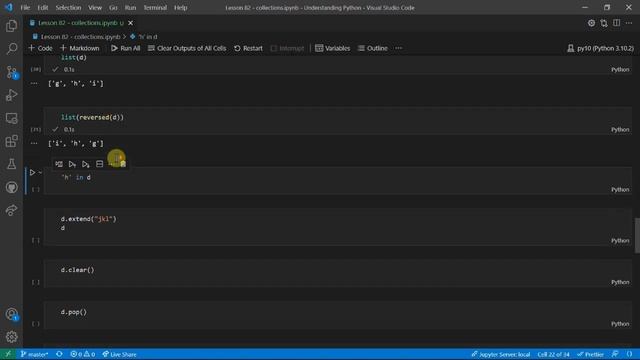Open the File menu

[25, 8]
